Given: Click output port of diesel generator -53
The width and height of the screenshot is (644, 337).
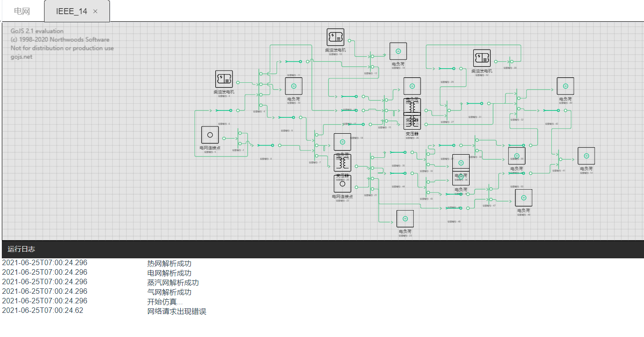Looking at the screenshot, I should tap(350, 40).
